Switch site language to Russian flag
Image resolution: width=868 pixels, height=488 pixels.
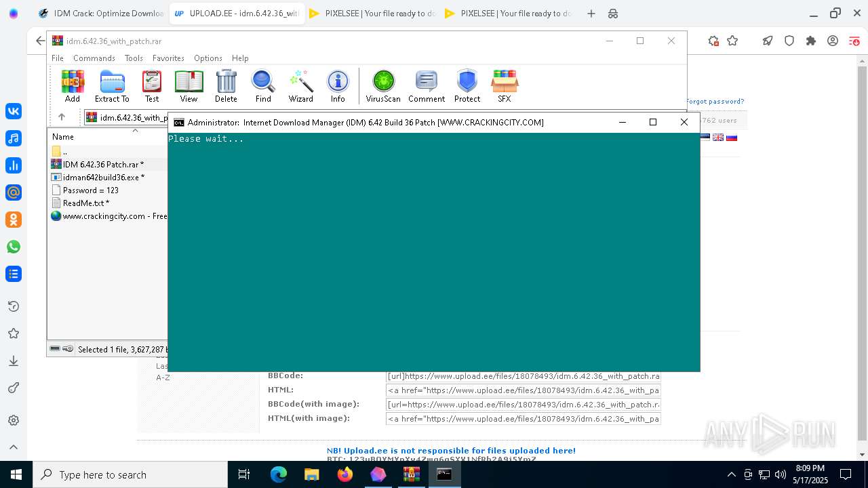[732, 138]
